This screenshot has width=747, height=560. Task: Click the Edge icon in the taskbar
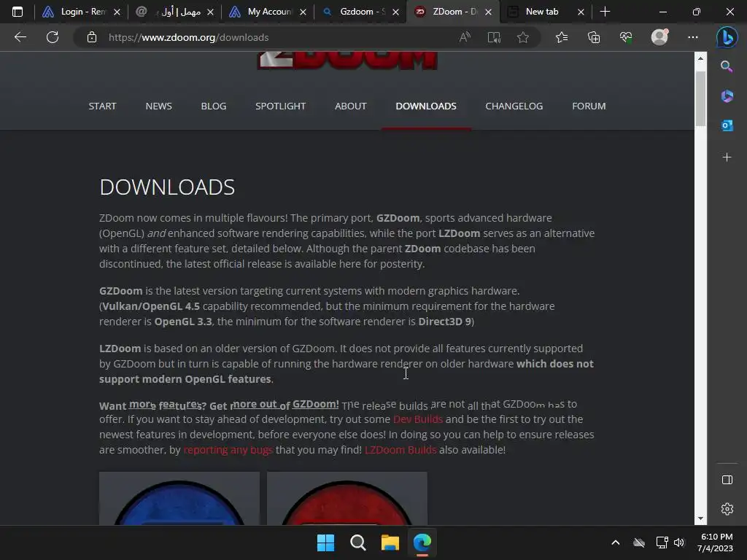click(x=422, y=542)
